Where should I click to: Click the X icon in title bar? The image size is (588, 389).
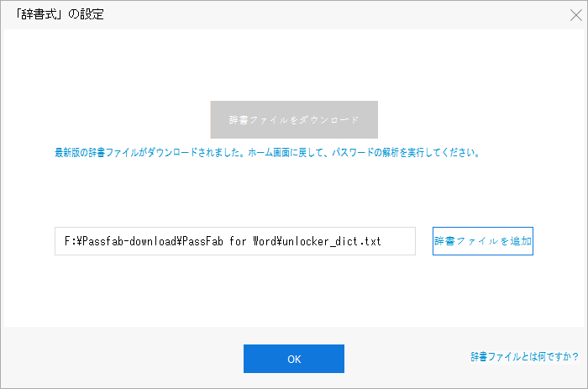click(x=575, y=14)
